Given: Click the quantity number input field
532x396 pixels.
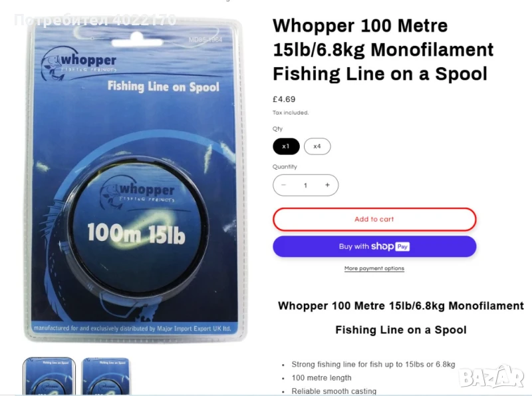Looking at the screenshot, I should coord(305,185).
